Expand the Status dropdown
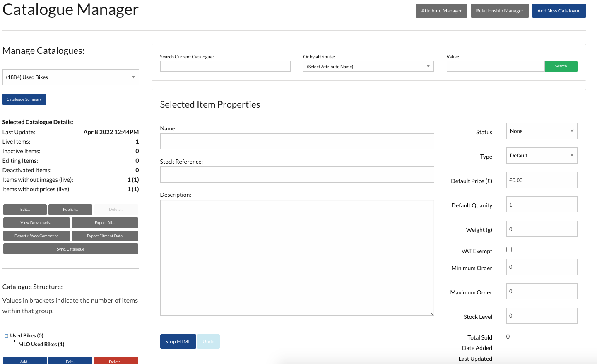597x364 pixels. [541, 131]
